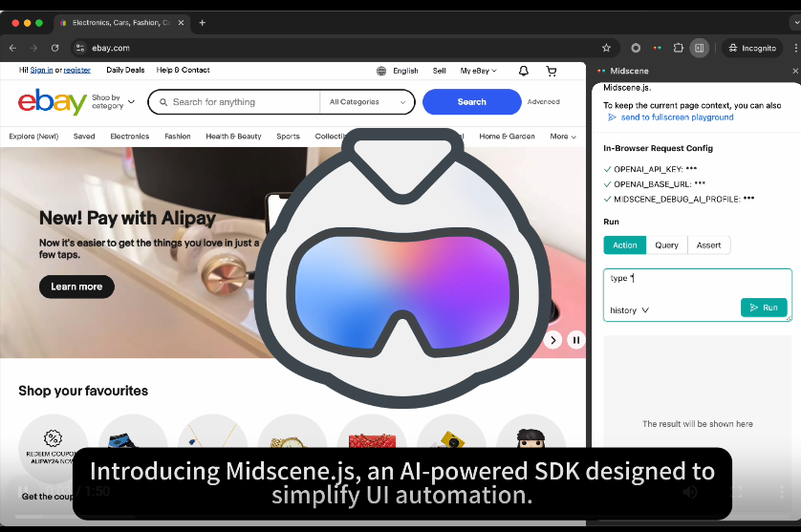Click the Sell link

pos(440,71)
